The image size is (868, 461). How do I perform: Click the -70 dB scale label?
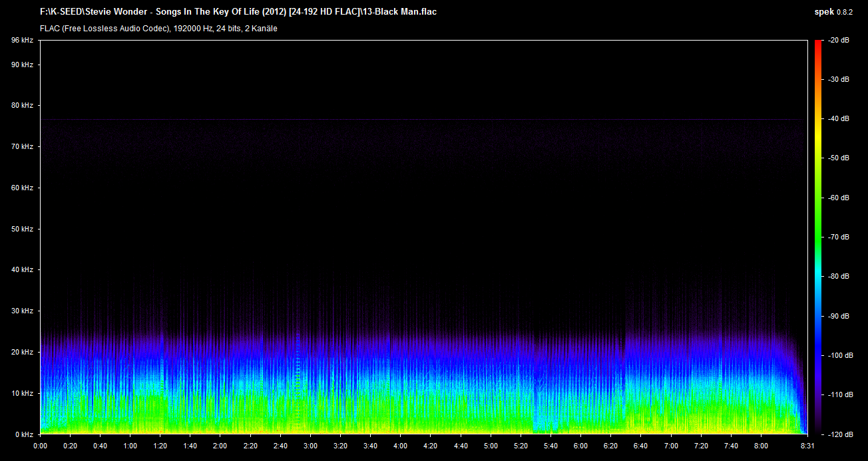click(838, 237)
